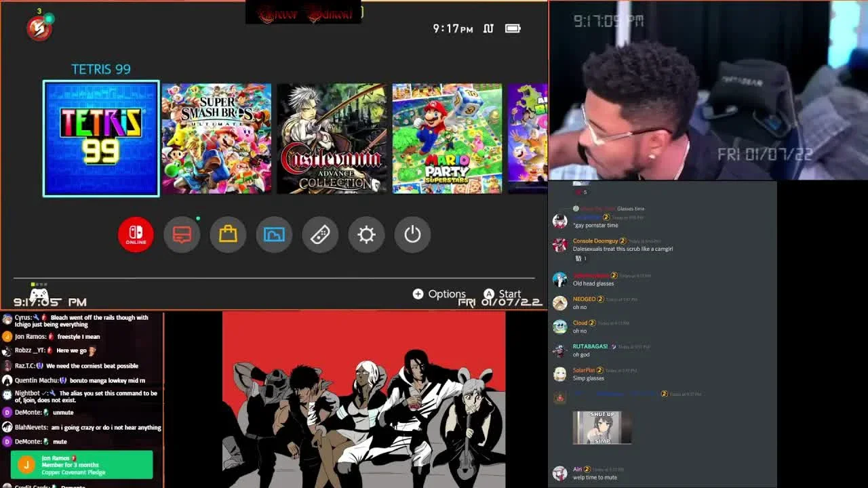Click the battery indicator icon
The height and width of the screenshot is (488, 868).
click(x=513, y=28)
